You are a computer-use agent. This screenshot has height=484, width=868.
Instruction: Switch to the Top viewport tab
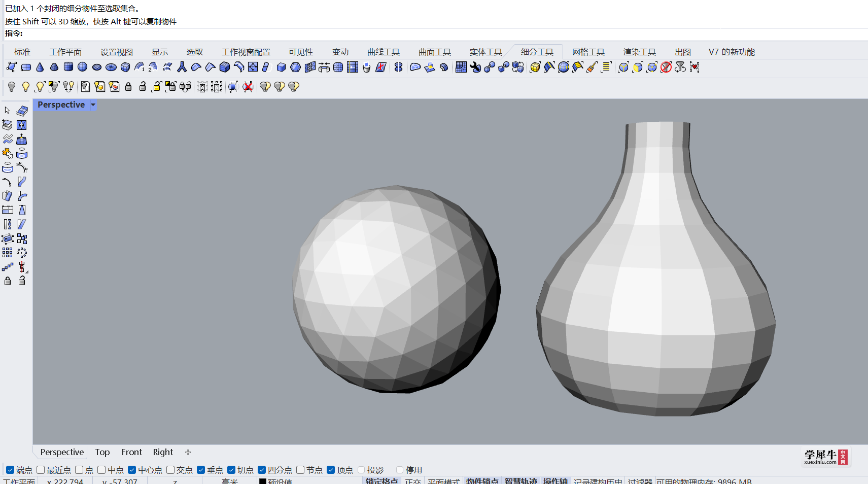tap(102, 452)
